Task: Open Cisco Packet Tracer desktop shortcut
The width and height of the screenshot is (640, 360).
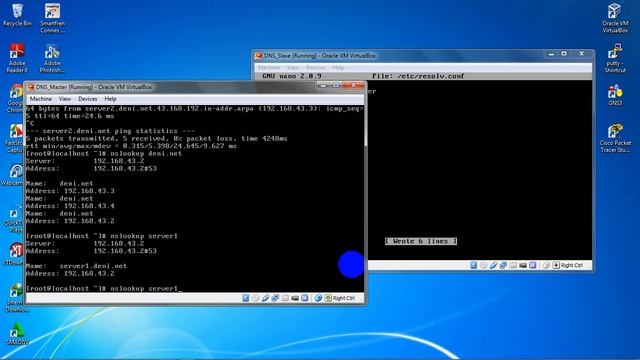Action: pos(615,138)
